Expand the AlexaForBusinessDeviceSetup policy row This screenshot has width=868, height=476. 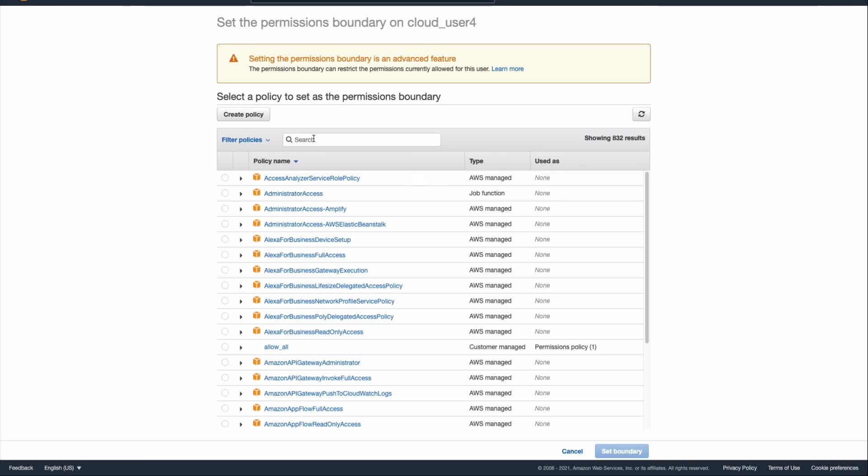(241, 240)
